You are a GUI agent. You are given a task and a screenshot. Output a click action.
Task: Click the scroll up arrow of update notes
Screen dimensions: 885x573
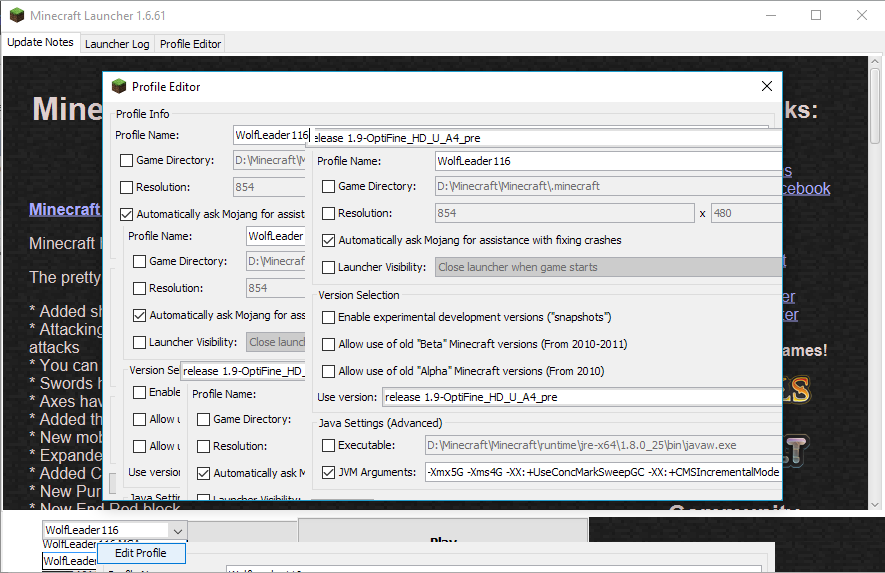pos(876,63)
